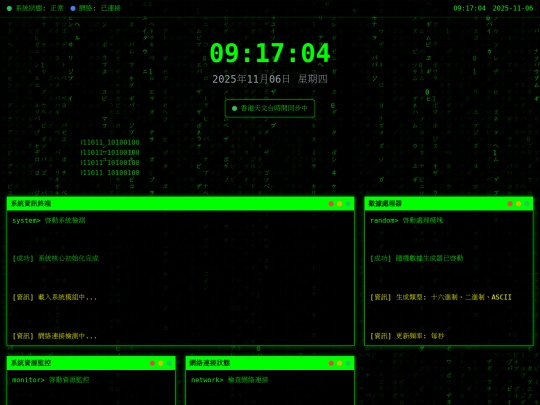Click the network> 檢查網絡連接 prompt line
This screenshot has height=405, width=540.
pyautogui.click(x=230, y=380)
